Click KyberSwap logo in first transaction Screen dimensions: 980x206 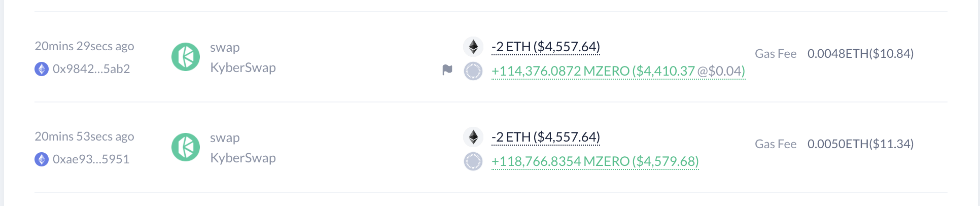point(186,57)
